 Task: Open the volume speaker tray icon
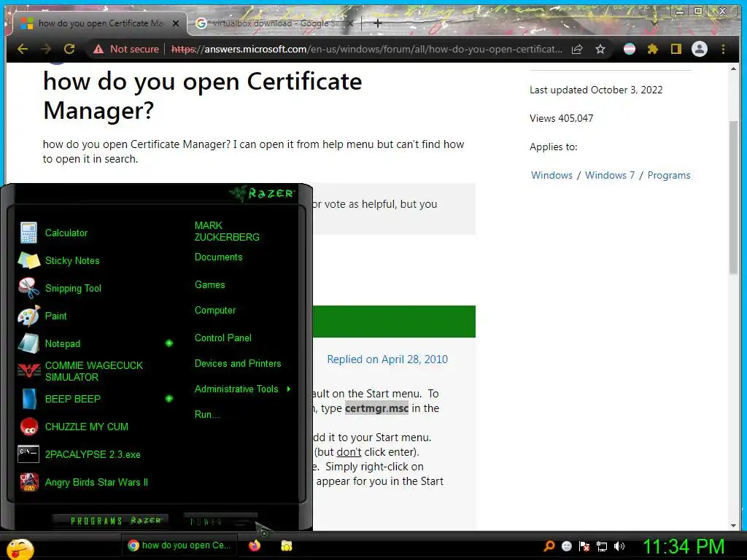[x=619, y=546]
